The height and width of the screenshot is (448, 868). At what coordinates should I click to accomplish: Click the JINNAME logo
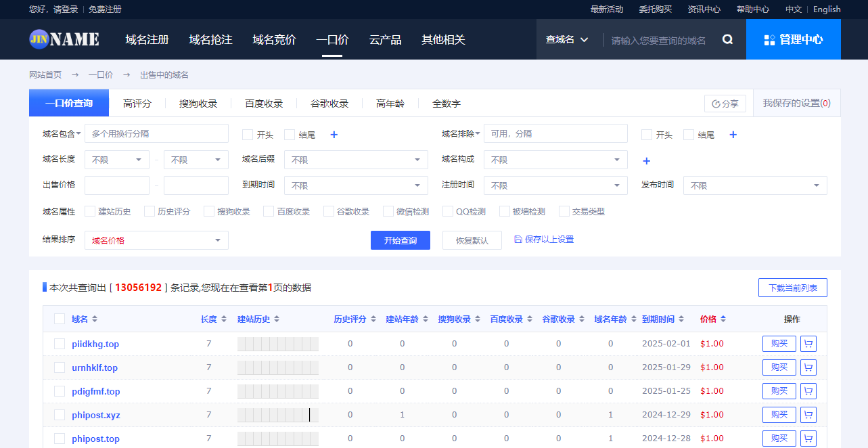tap(64, 39)
